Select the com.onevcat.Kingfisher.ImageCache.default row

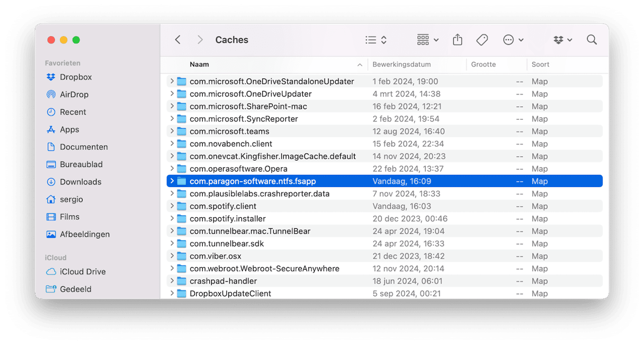click(x=384, y=156)
